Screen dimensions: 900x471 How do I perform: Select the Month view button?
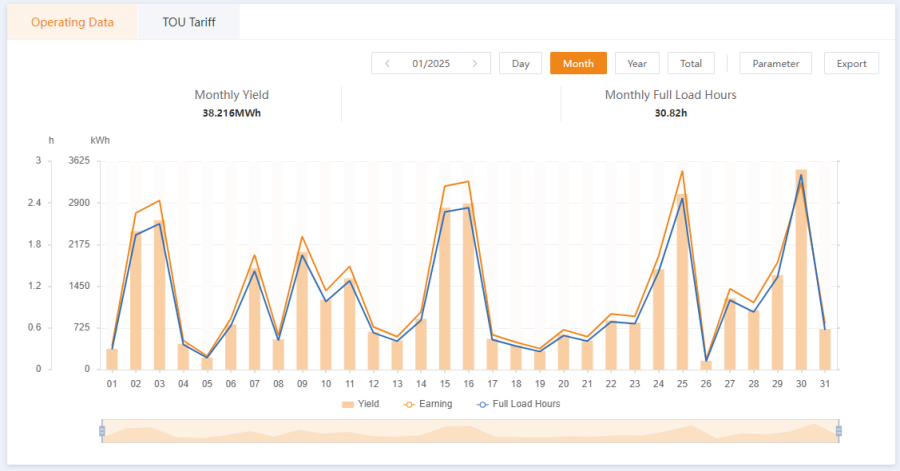pos(578,63)
